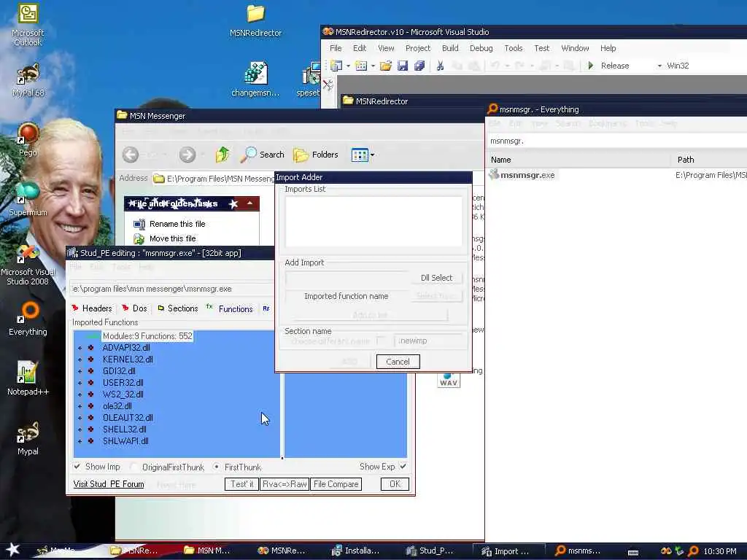Screen dimensions: 747x560
Task: Click Rename this file task link
Action: (177, 224)
